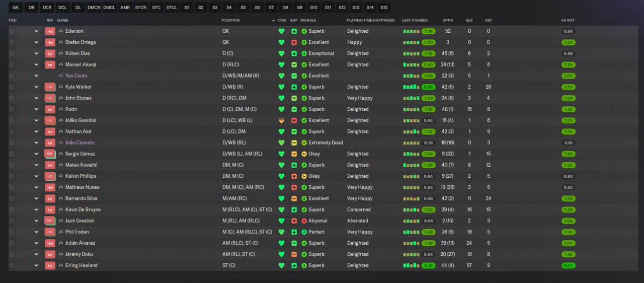This screenshot has height=283, width=644.
Task: Click Kyle Walker's 8.38 last-game rating pill
Action: coord(428,87)
